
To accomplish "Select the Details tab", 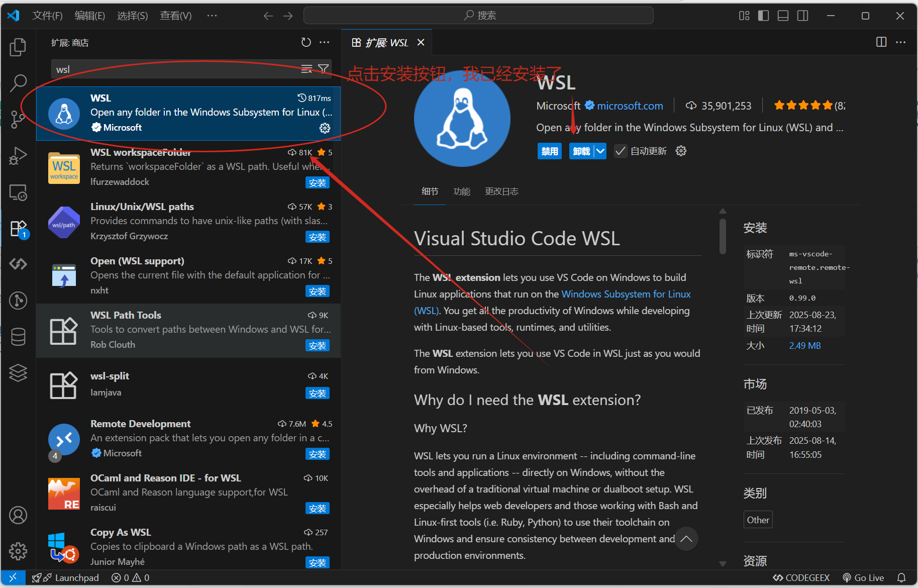I will tap(430, 191).
